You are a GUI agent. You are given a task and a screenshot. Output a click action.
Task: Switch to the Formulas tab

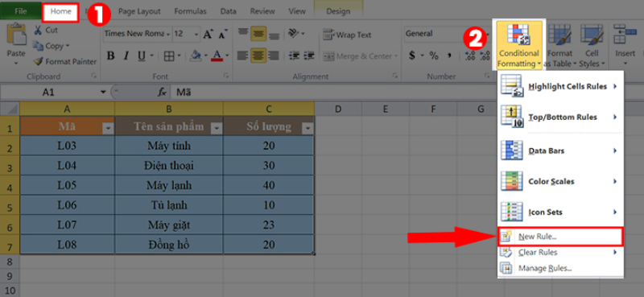(x=190, y=11)
